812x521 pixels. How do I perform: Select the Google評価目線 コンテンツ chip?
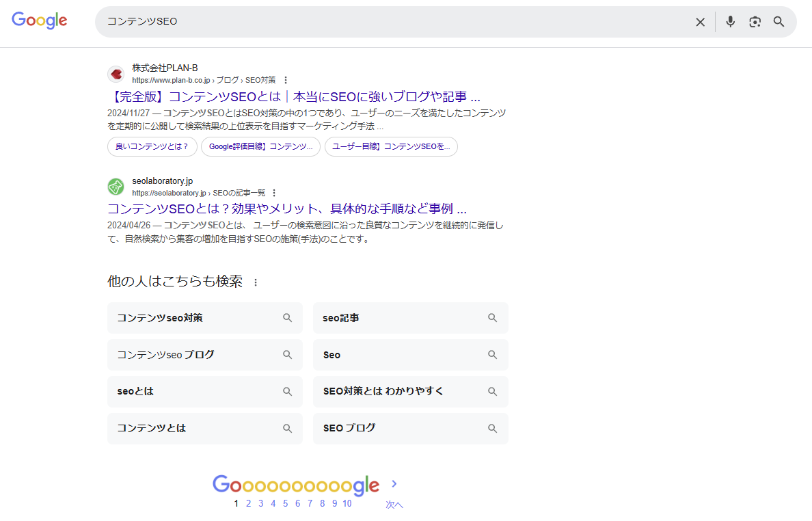click(260, 146)
